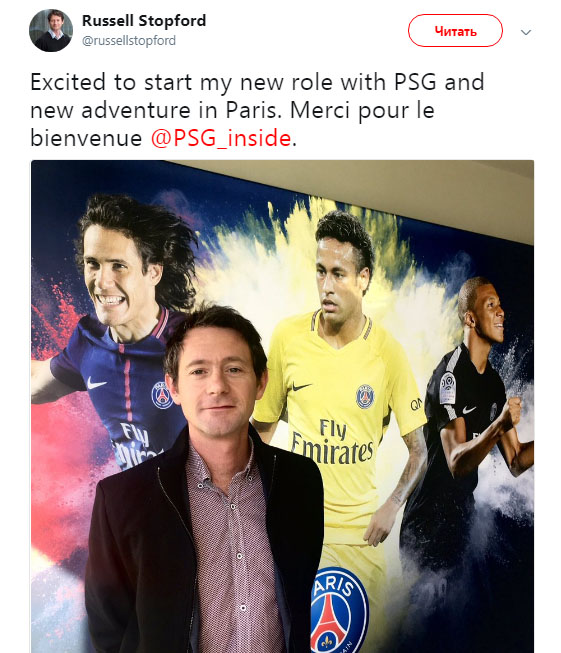Click the Paris Saint-Germain crest at the bottom of the photo
The width and height of the screenshot is (561, 653).
tap(339, 610)
